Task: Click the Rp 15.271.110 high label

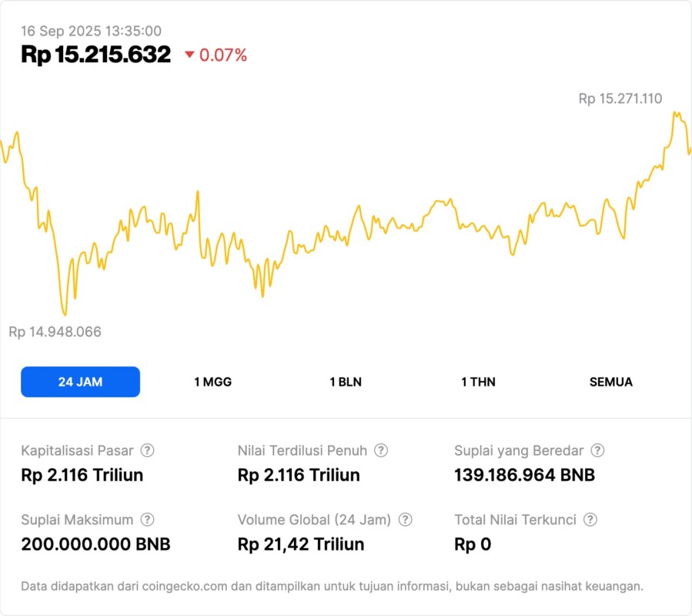Action: coord(620,99)
